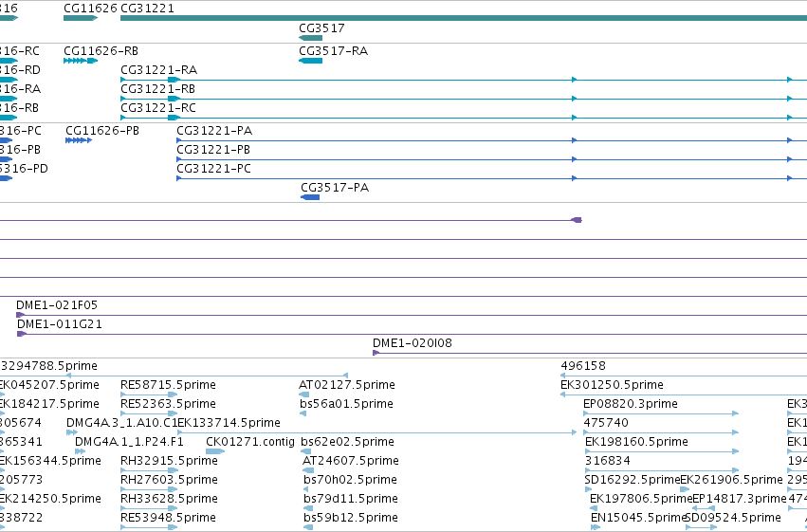This screenshot has width=807, height=532.
Task: Select EST EK301250.5prime
Action: 612,385
